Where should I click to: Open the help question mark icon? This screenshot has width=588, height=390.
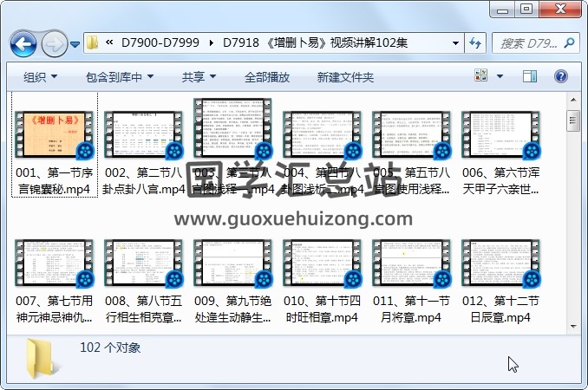click(562, 77)
